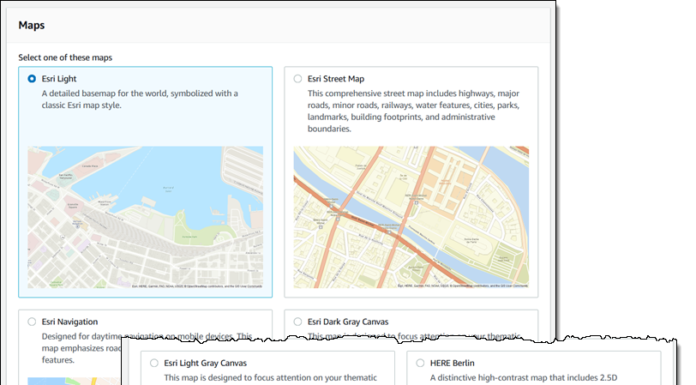Screen dimensions: 696x385
Task: Click the Esri Light card description text
Action: coord(140,99)
